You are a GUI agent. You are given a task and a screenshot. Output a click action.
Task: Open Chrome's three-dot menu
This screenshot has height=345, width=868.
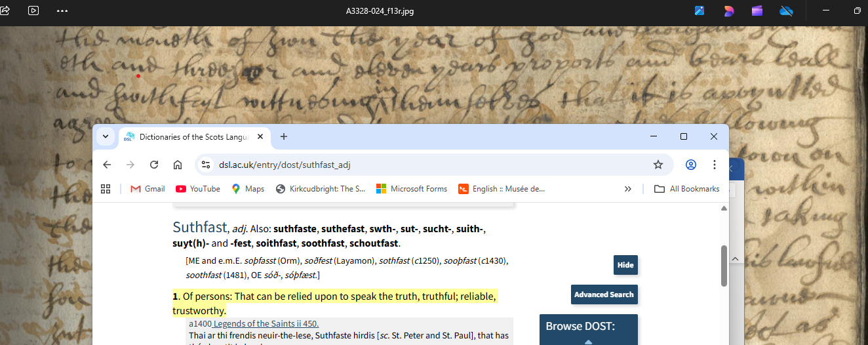(x=714, y=165)
